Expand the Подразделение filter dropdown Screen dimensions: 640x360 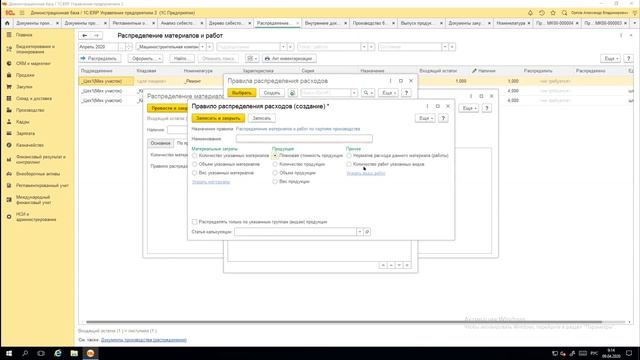point(283,47)
